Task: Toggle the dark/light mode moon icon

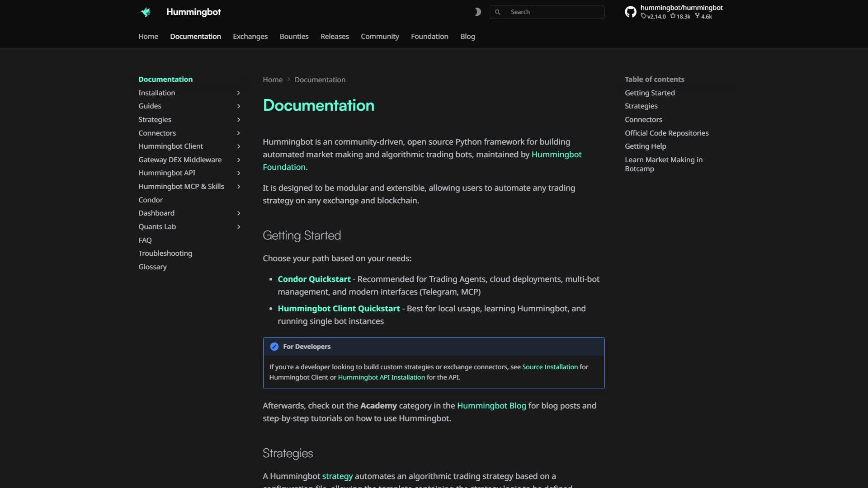Action: click(x=477, y=12)
